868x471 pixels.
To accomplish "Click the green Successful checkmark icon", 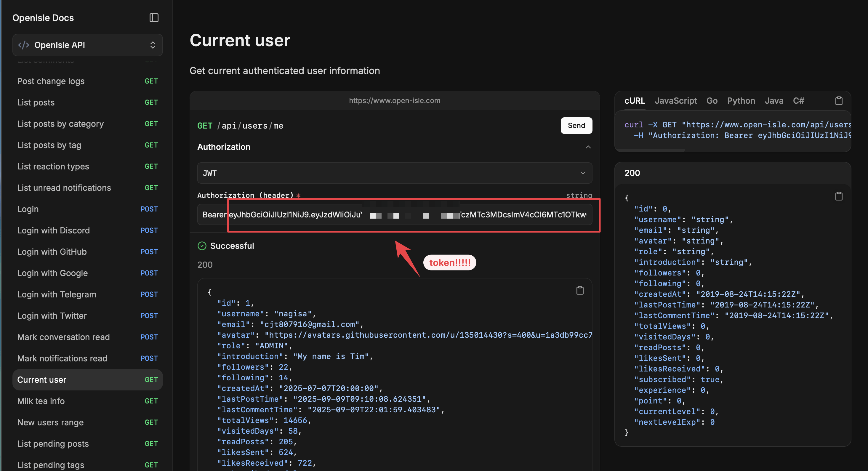I will click(202, 246).
